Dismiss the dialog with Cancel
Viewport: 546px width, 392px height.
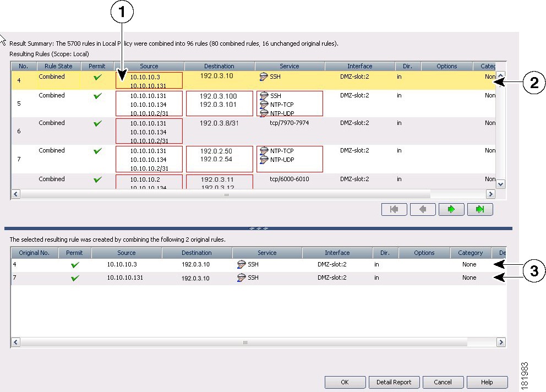tap(443, 382)
